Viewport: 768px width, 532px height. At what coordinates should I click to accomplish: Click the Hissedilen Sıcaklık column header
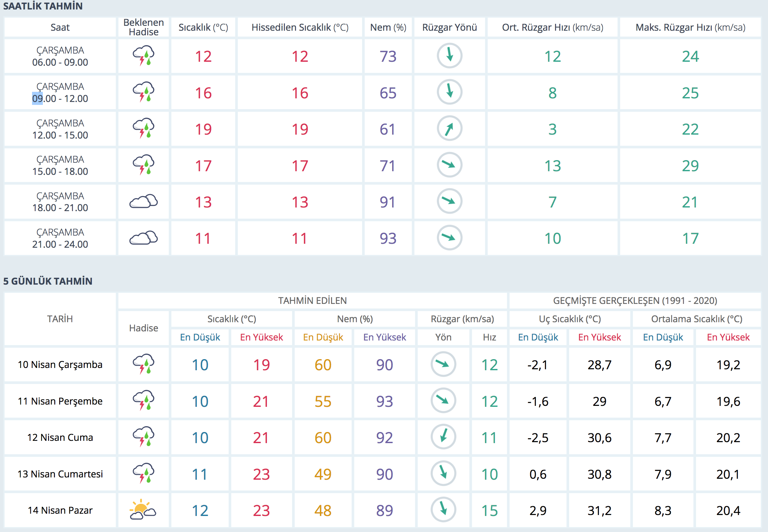click(300, 27)
